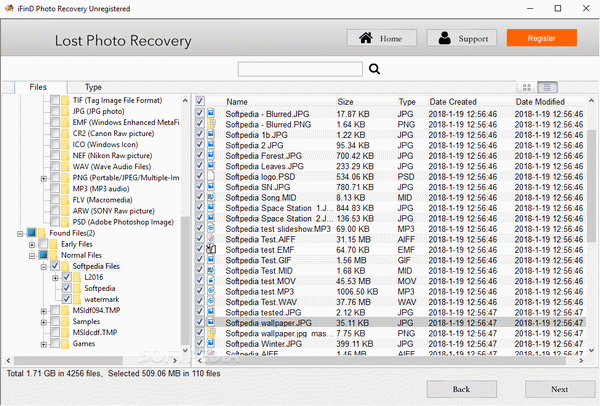600x406 pixels.
Task: Uncheck the Softpedia Files folder checkbox
Action: pyautogui.click(x=55, y=266)
